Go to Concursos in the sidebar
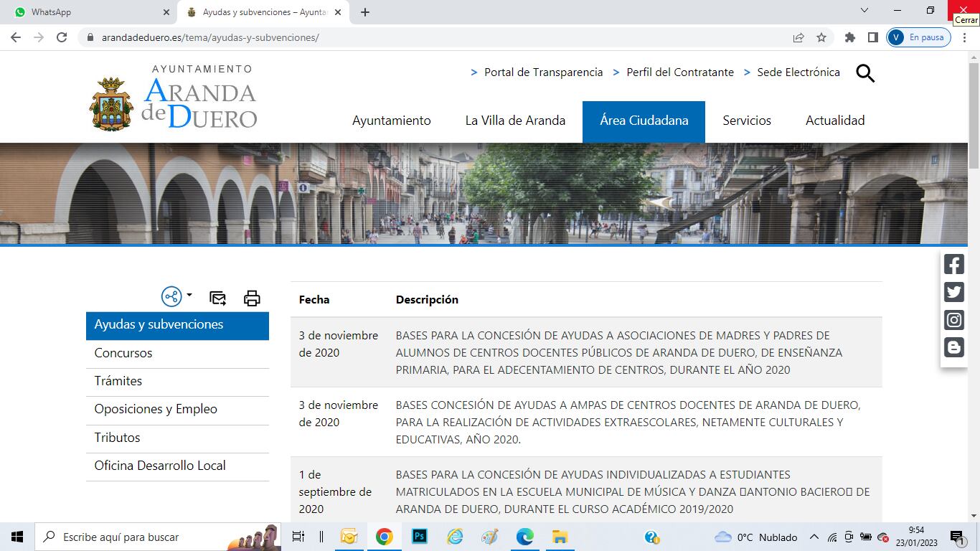 point(177,353)
